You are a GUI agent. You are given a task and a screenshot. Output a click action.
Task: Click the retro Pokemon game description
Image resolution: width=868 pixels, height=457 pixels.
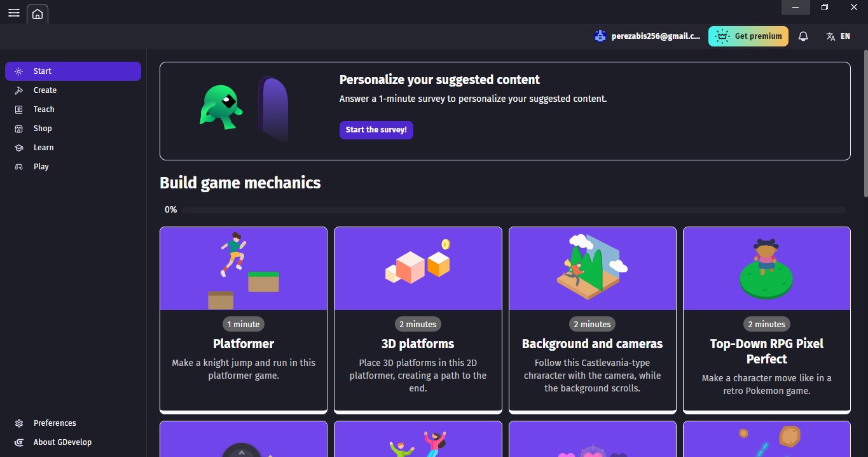[767, 384]
